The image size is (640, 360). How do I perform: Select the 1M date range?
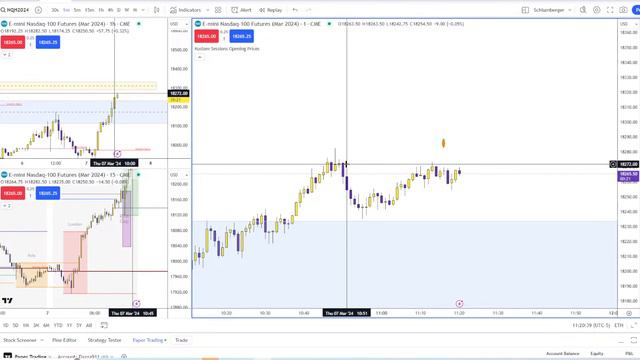point(26,325)
